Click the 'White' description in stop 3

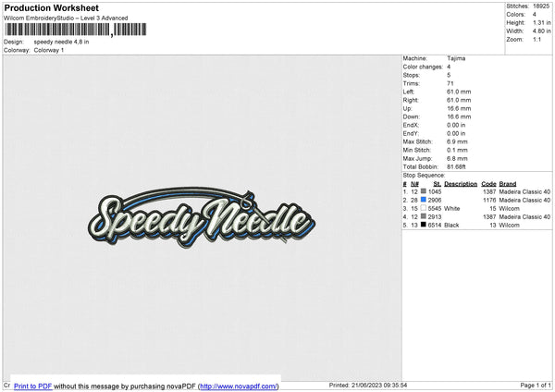[x=452, y=208]
